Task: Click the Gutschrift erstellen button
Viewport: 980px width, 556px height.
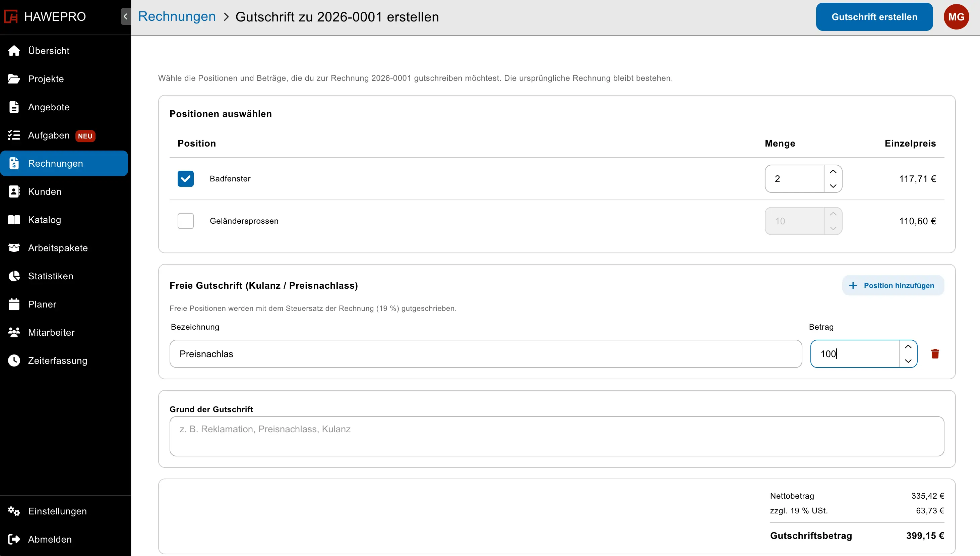Action: (874, 17)
